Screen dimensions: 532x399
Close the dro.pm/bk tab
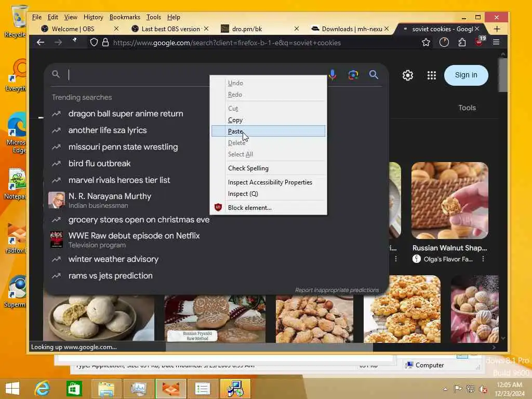[297, 29]
